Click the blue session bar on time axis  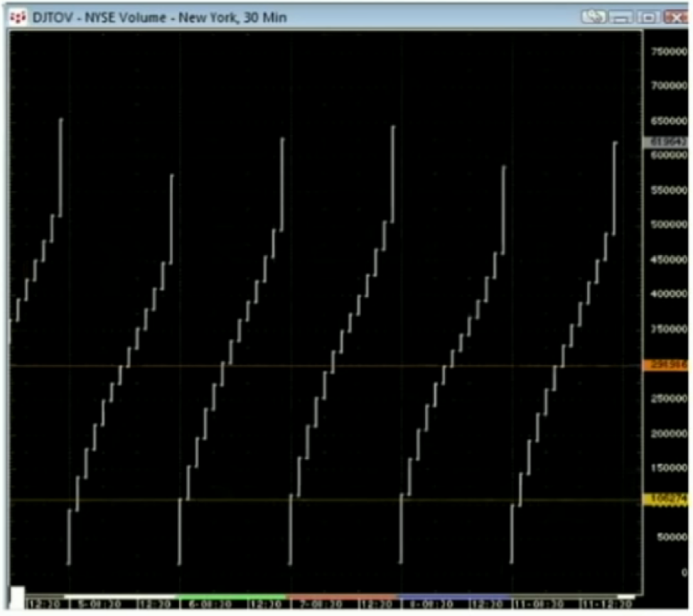point(455,596)
